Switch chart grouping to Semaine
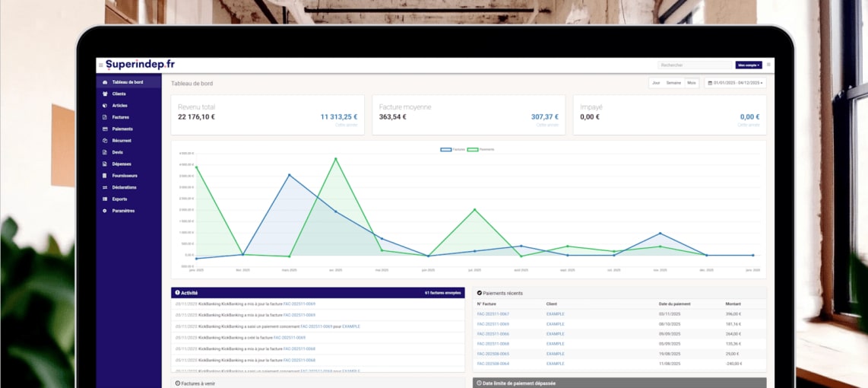Viewport: 868px width, 388px height. coord(673,83)
